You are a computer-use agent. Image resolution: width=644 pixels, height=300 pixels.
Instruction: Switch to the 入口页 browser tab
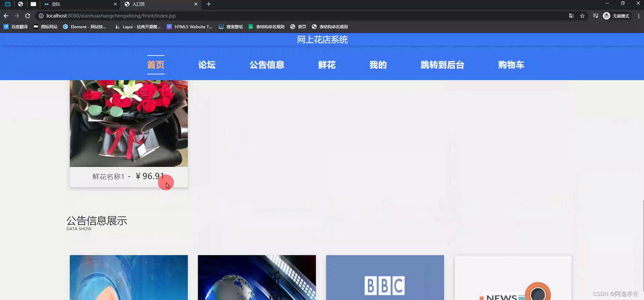tap(161, 4)
